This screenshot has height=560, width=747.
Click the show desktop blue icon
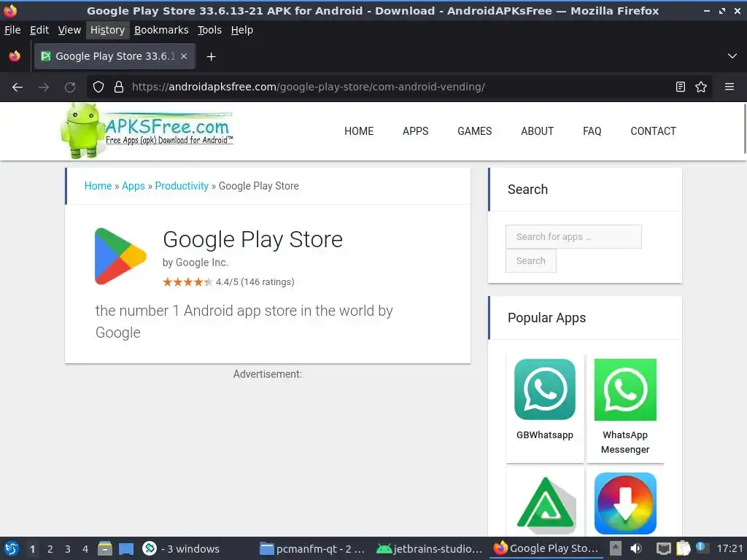pos(126,549)
